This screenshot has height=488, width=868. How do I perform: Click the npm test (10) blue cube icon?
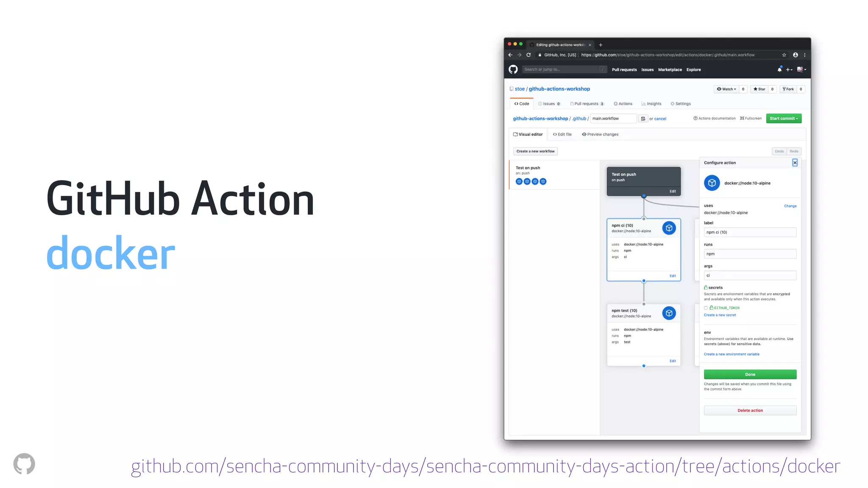tap(669, 313)
